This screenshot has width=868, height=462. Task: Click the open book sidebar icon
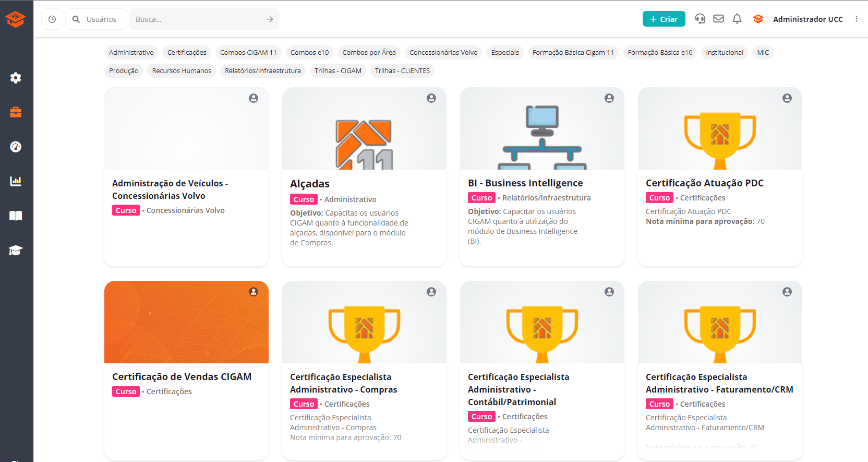(16, 216)
